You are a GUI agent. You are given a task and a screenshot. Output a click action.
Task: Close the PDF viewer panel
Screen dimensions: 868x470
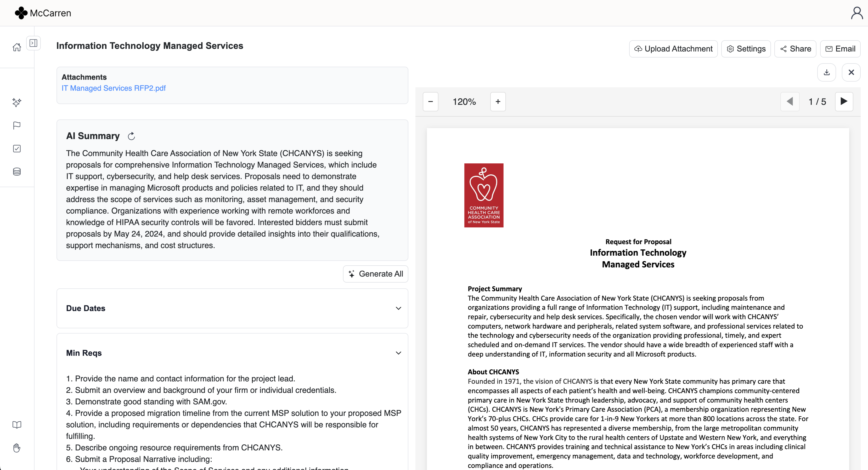(851, 72)
